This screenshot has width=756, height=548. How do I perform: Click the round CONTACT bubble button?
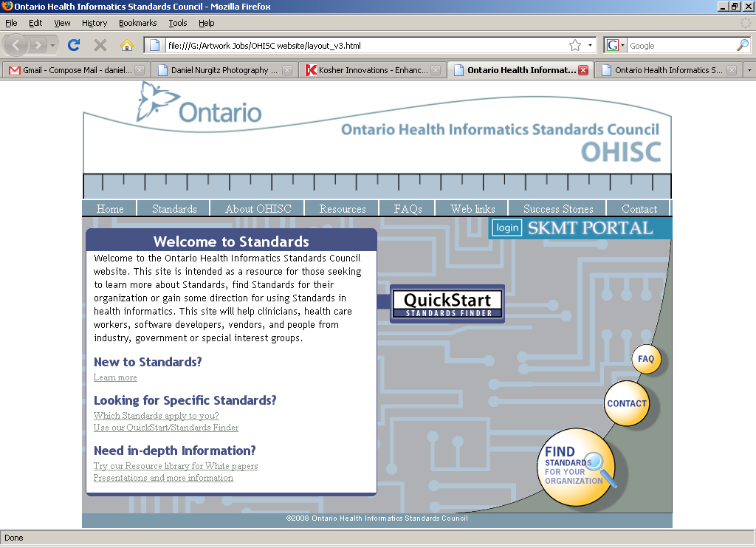pos(626,403)
